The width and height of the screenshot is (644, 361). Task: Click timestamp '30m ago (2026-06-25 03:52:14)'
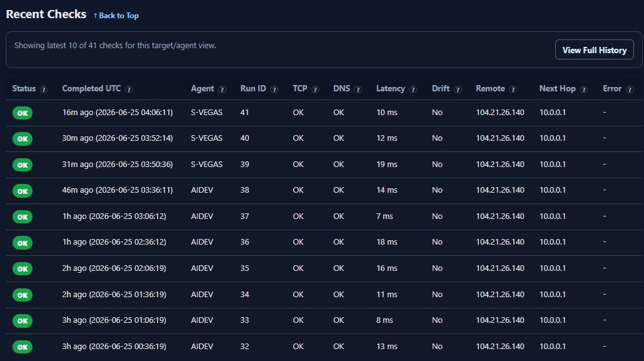118,138
